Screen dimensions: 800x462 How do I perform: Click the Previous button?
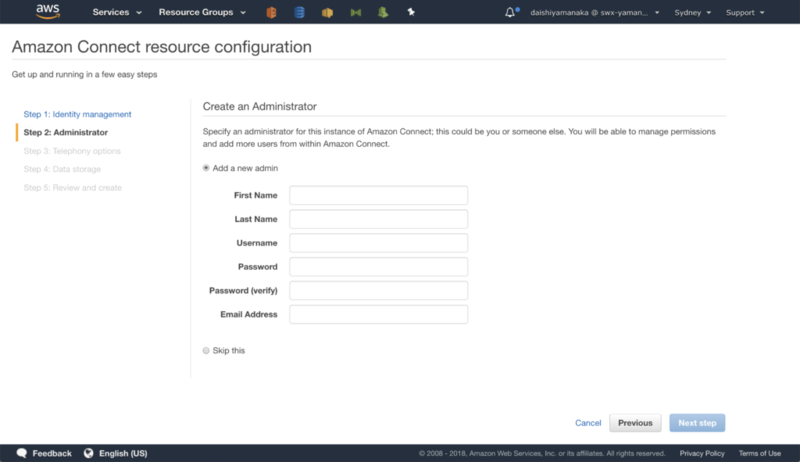[x=635, y=423]
